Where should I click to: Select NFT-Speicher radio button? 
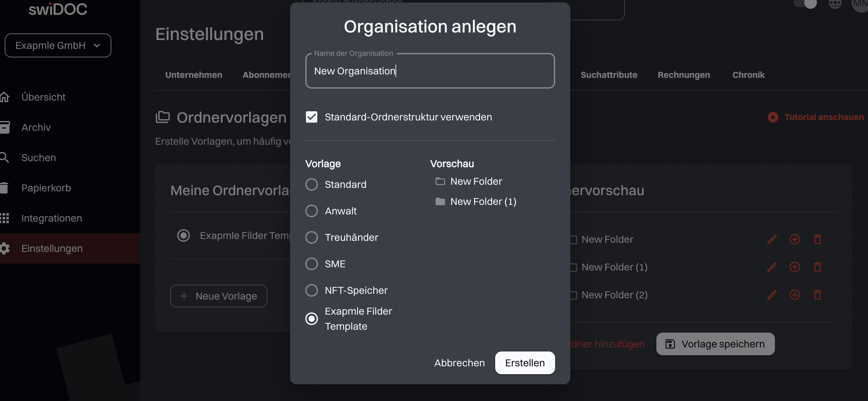pyautogui.click(x=311, y=290)
